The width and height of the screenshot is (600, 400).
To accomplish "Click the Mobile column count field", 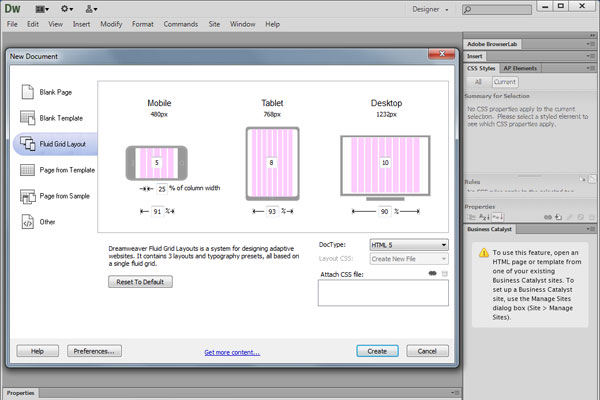I will click(x=156, y=162).
